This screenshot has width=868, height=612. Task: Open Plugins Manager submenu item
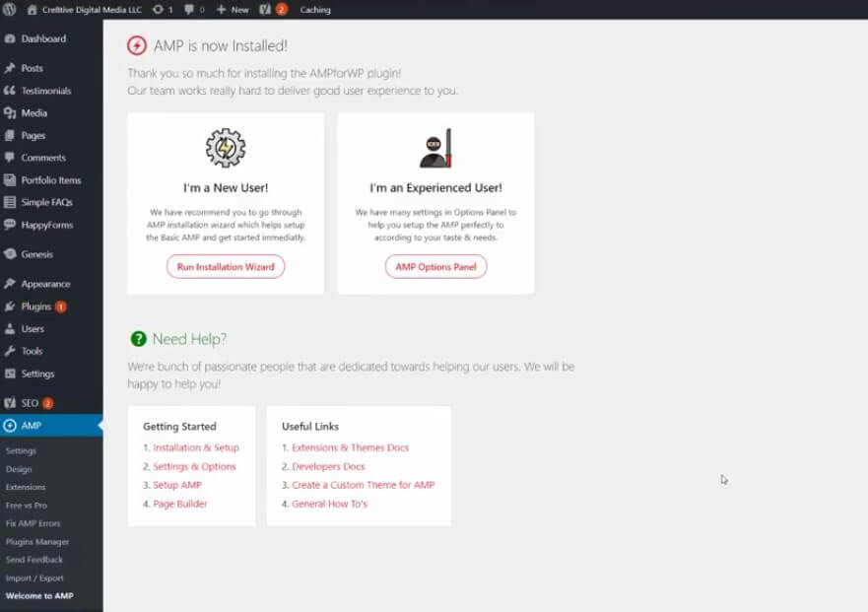(37, 542)
